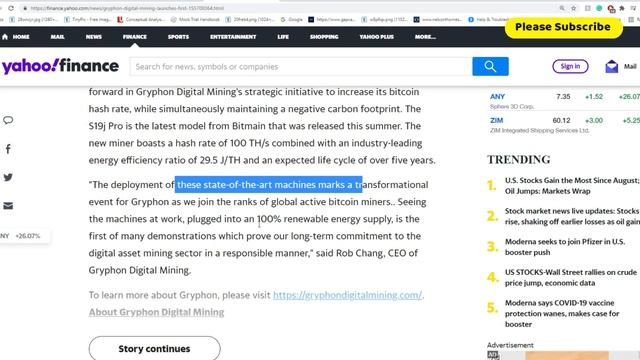
Task: Click the zoom magnifier icon in address bar
Action: 562,8
